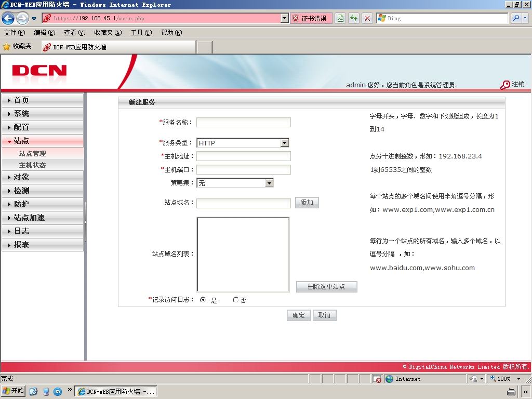Collapse the 站点 sidebar menu

pos(43,141)
